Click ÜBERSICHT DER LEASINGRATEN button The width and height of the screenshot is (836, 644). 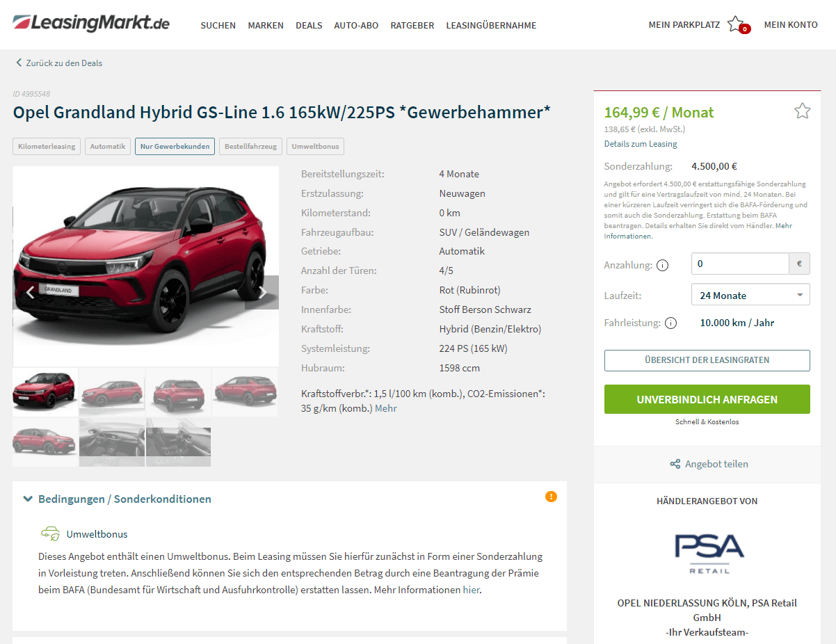coord(707,360)
